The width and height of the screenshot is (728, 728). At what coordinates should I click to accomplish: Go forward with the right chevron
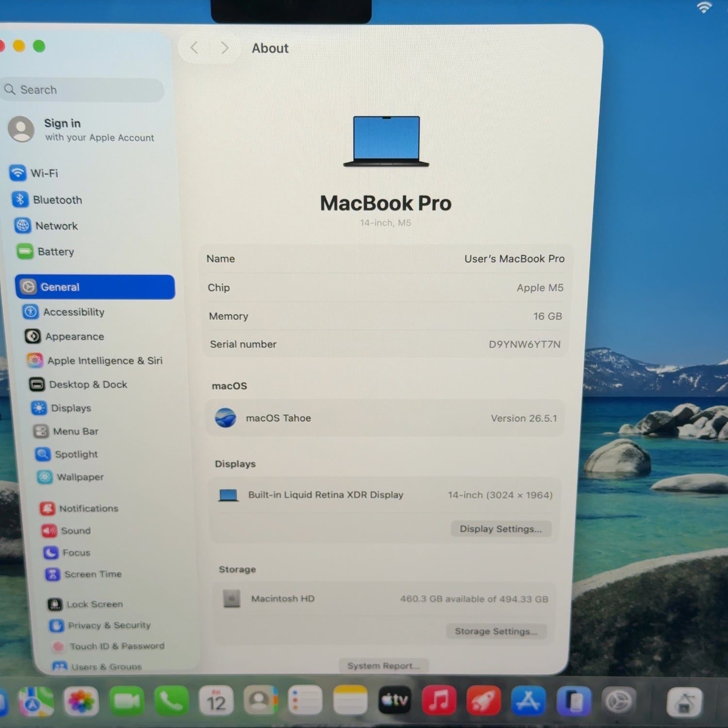tap(224, 48)
